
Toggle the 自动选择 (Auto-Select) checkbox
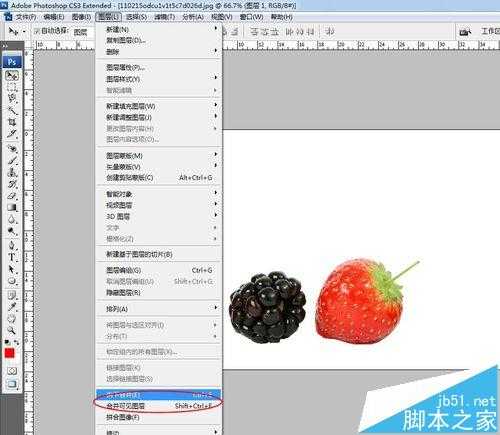click(x=36, y=31)
